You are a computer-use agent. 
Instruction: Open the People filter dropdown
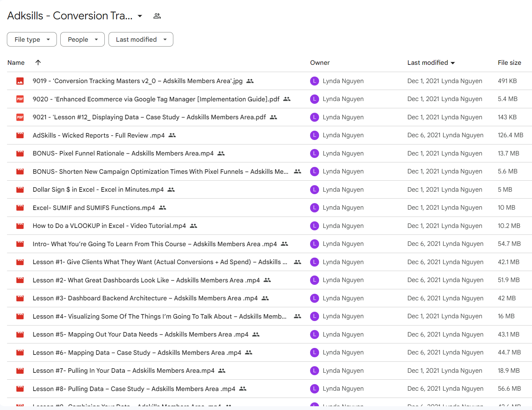(x=82, y=39)
